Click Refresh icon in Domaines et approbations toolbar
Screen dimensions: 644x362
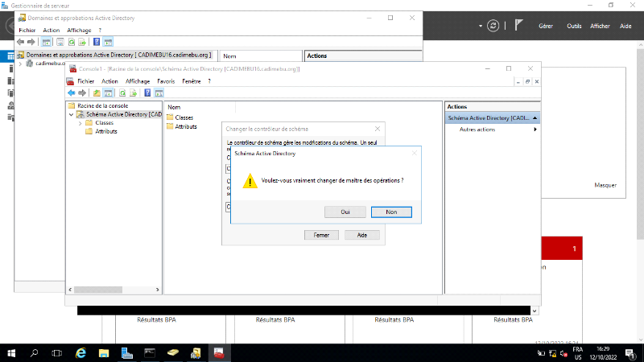point(72,42)
